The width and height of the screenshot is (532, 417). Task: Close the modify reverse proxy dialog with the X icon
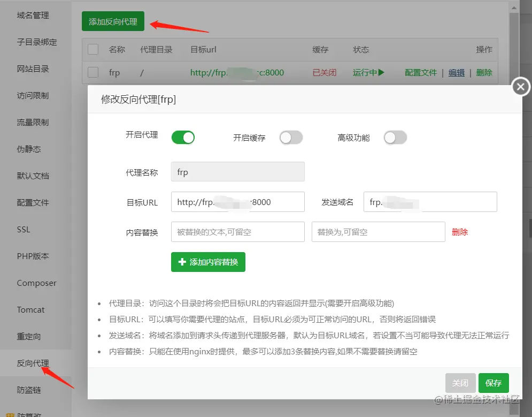click(x=520, y=87)
